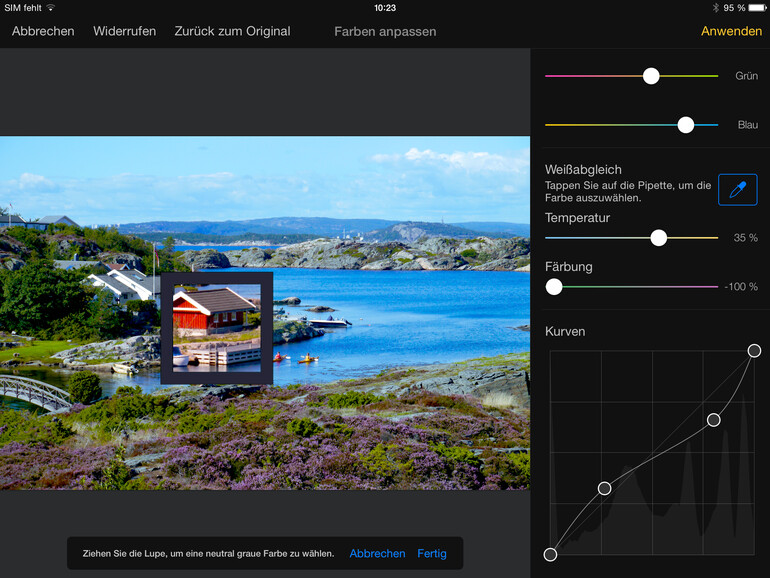Tap the loupe magnifier showing red house
Viewport: 770px width, 578px height.
(x=217, y=328)
